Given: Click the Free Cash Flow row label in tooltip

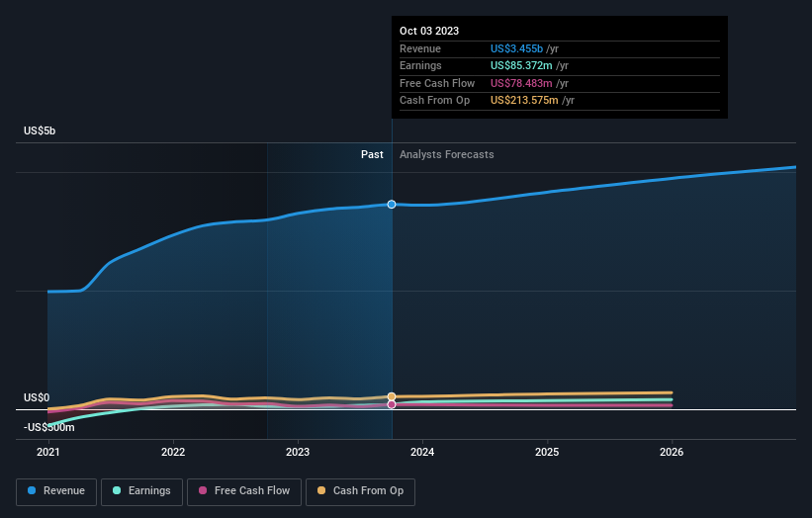Looking at the screenshot, I should (437, 83).
